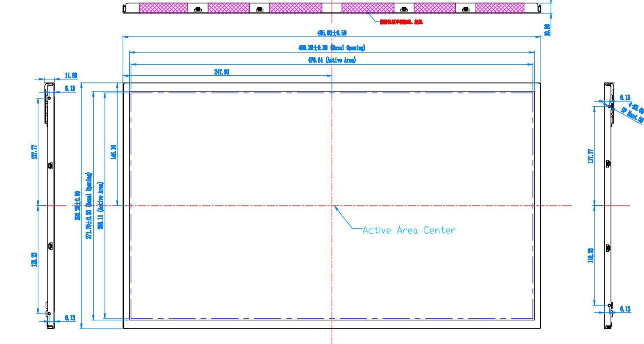Screen dimensions: 644x344
Task: Select the "476.64 (Active Area)" width dimension
Action: tap(332, 60)
